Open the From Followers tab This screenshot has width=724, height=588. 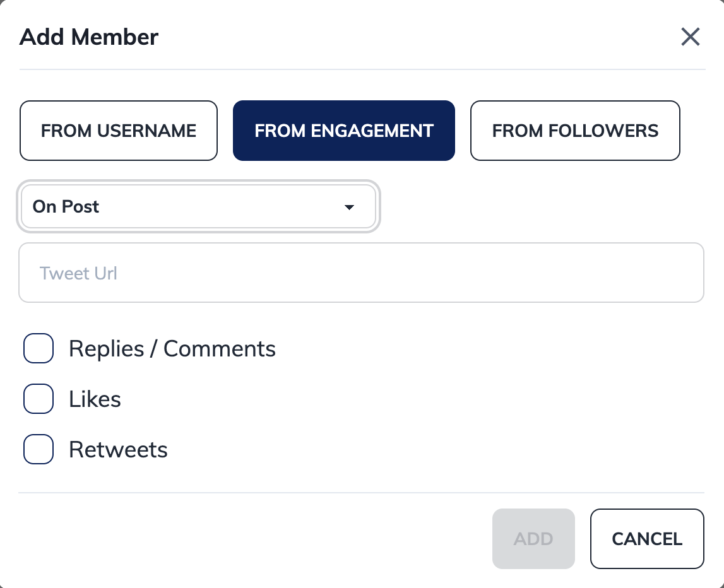pyautogui.click(x=575, y=131)
